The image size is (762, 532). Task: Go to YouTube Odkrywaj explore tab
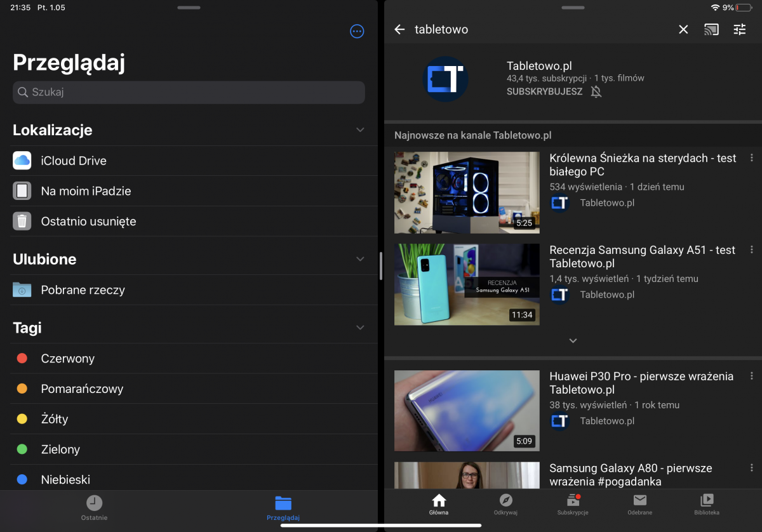pyautogui.click(x=506, y=505)
